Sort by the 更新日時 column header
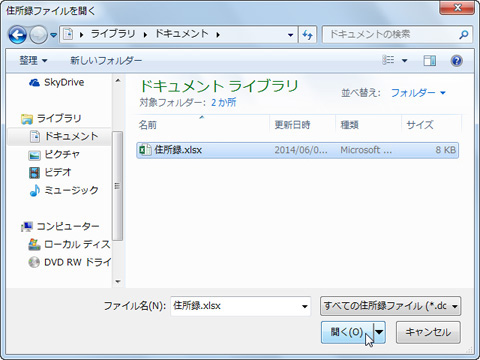This screenshot has width=480, height=360. [302, 125]
